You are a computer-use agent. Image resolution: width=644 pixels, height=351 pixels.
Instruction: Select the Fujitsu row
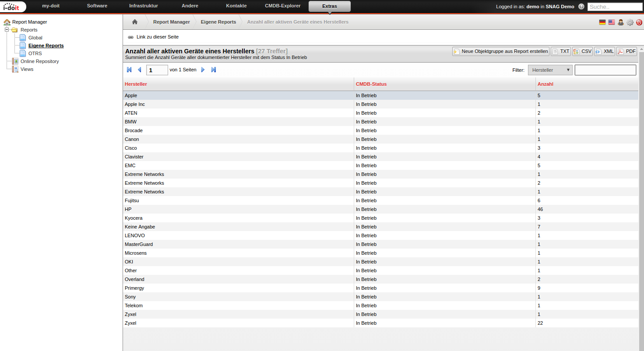(380, 200)
